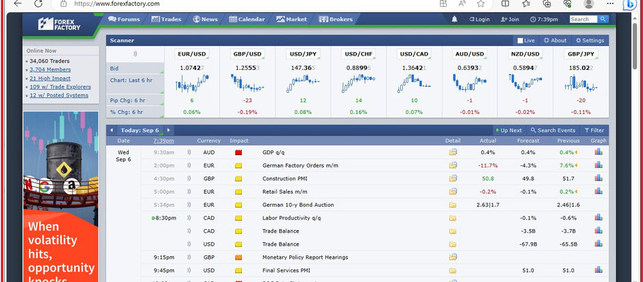
Task: Open browser split screen icon
Action: point(505,3)
